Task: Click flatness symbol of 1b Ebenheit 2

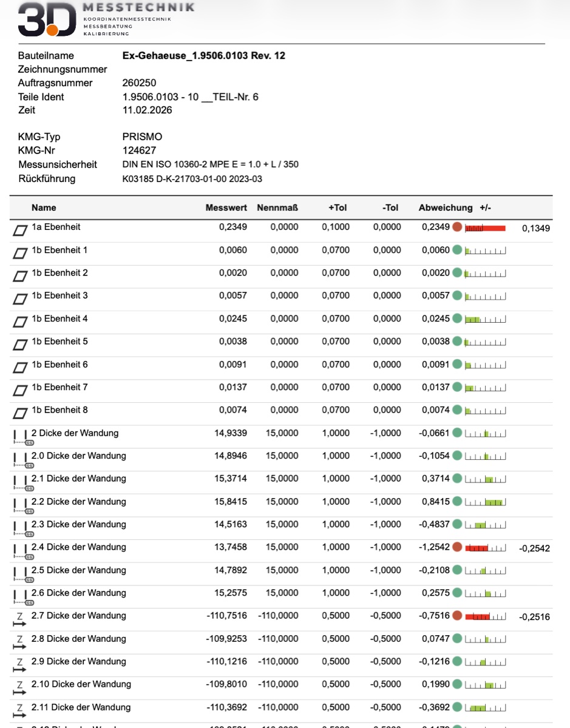Action: [x=21, y=277]
